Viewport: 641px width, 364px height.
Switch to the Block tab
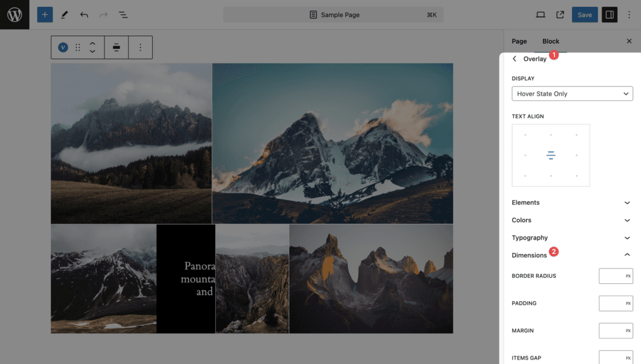click(x=551, y=41)
